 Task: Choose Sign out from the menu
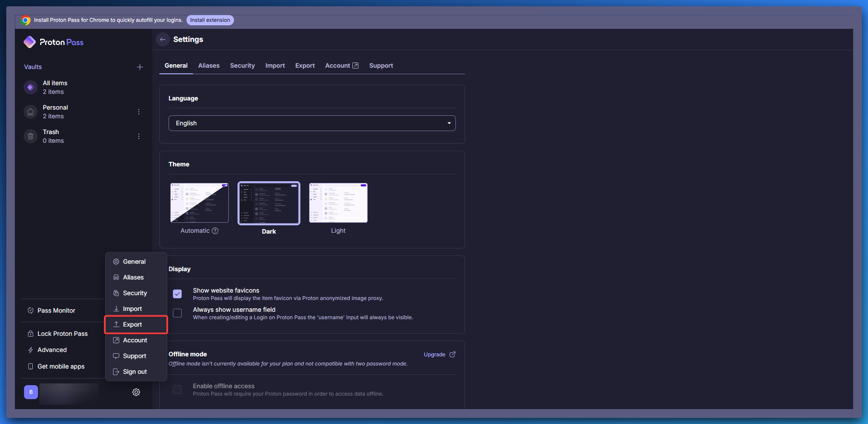pyautogui.click(x=134, y=372)
